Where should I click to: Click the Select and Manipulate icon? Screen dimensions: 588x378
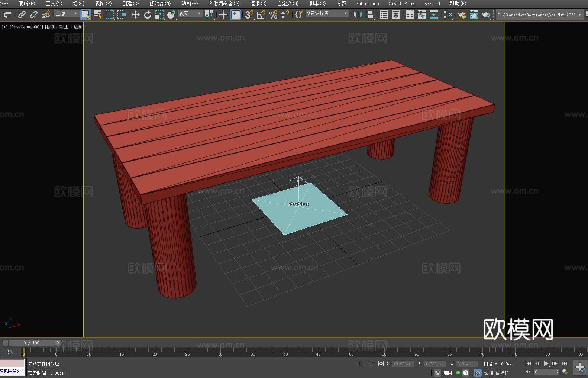click(x=223, y=14)
